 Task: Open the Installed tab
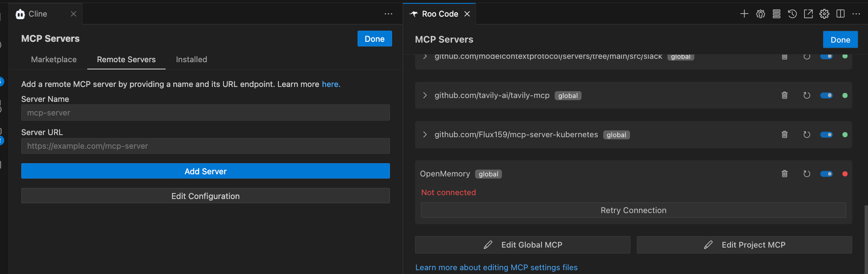[192, 59]
